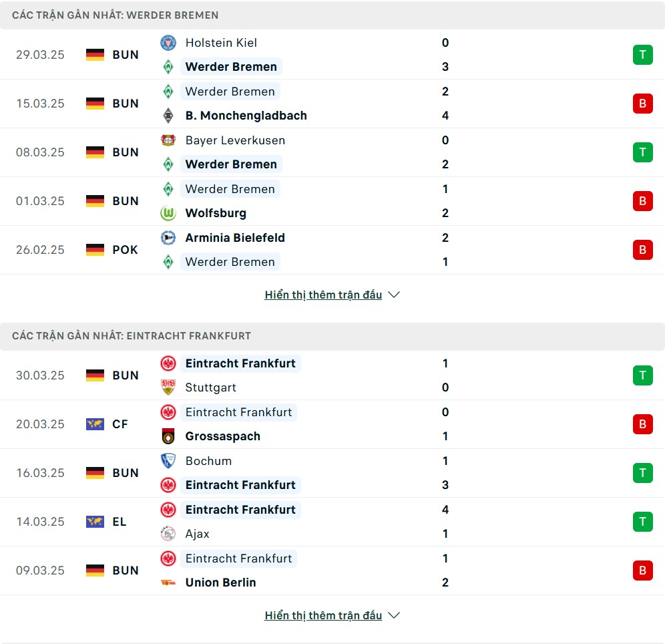Expand more Eintracht Frankfurt matches
Image resolution: width=665 pixels, height=644 pixels.
[x=323, y=615]
